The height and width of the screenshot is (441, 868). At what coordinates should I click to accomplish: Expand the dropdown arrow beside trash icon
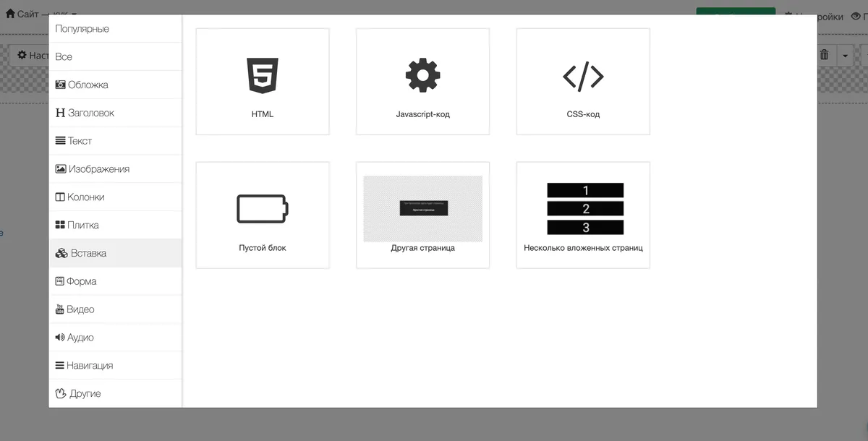846,56
